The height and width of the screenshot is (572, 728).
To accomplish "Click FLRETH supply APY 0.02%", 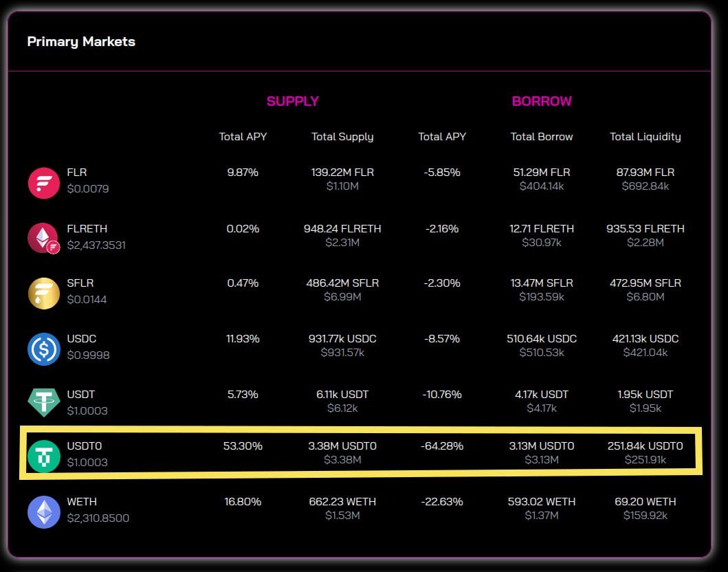I will click(243, 229).
